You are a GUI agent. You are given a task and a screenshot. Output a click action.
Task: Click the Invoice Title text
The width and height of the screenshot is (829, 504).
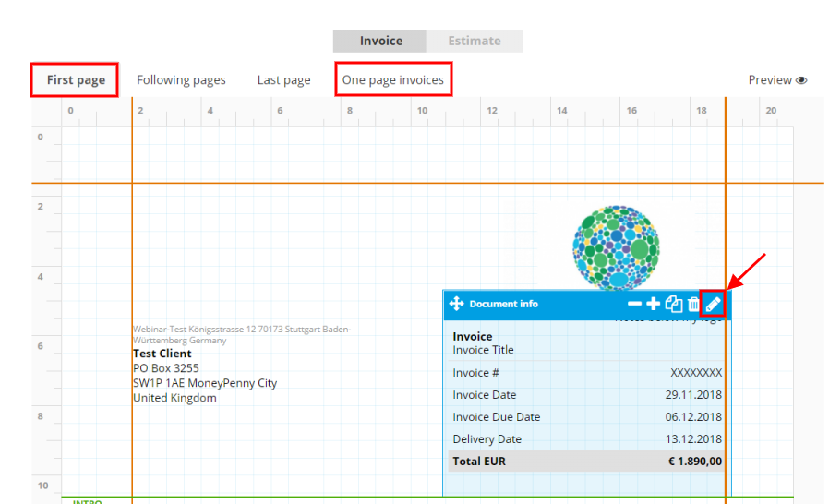click(483, 350)
